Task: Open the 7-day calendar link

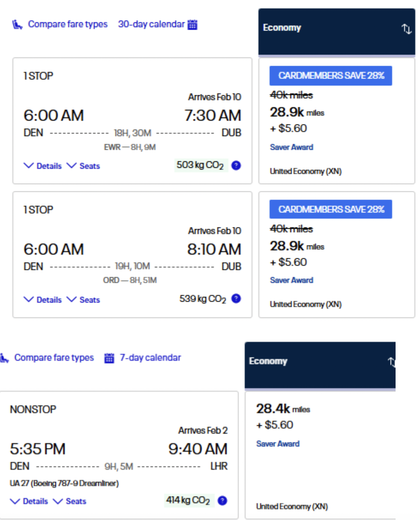Action: click(x=150, y=358)
